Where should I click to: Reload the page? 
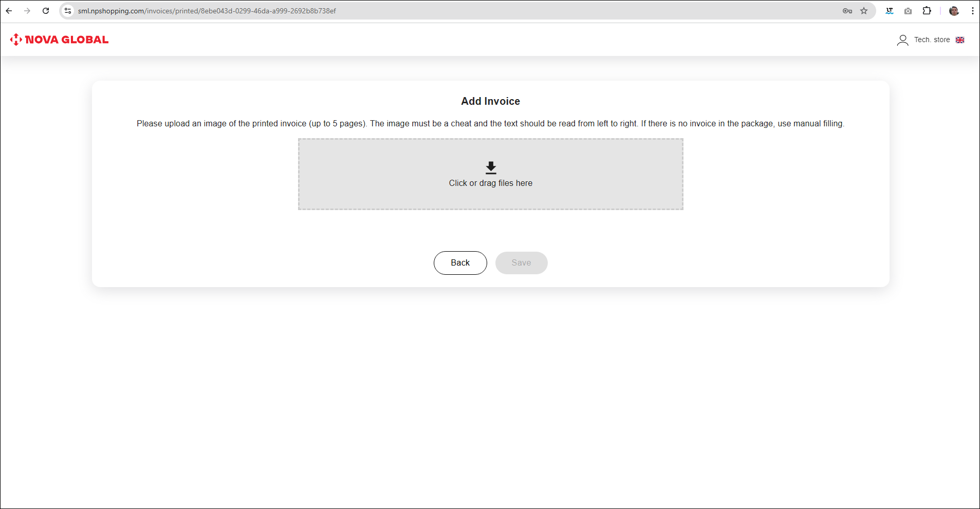pos(46,11)
